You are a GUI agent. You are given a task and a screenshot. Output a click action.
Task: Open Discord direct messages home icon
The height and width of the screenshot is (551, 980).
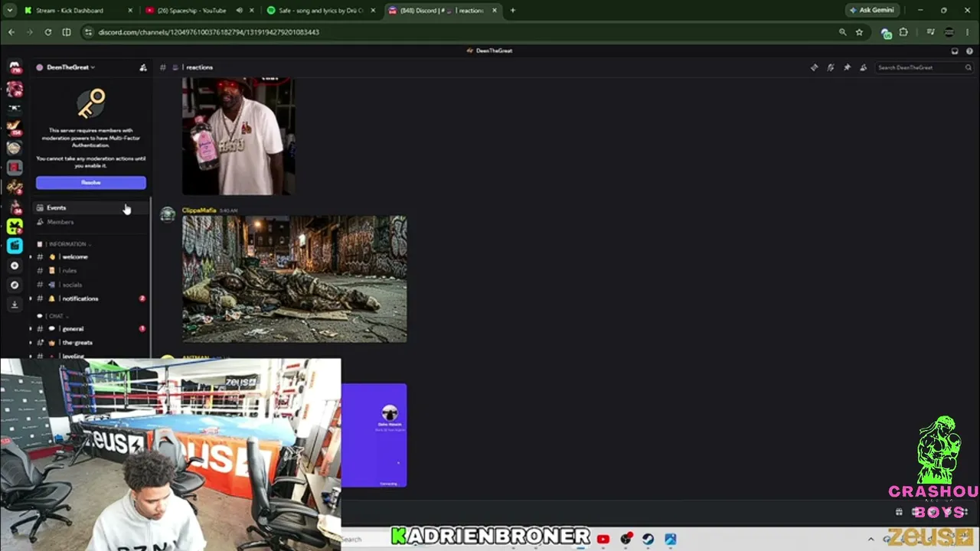tap(15, 67)
